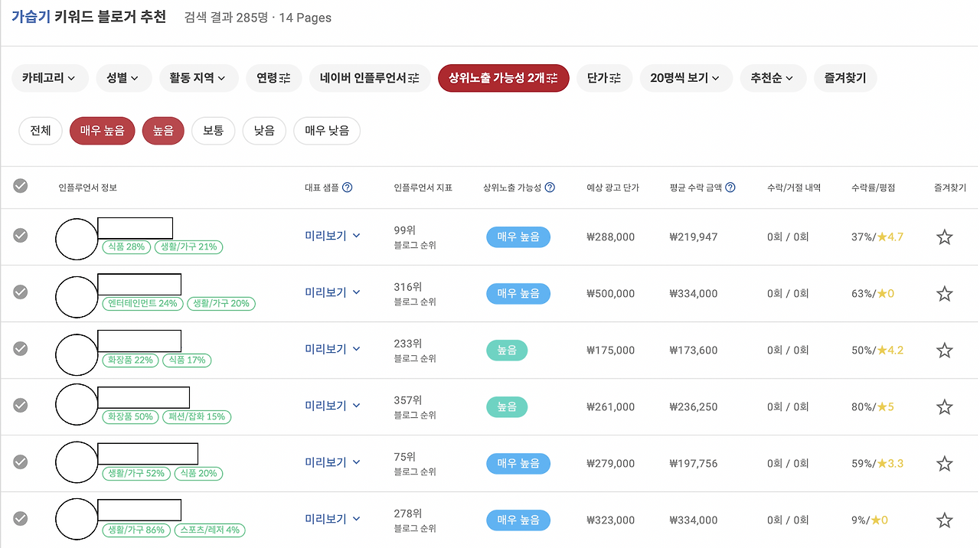Toggle the select-all checkmark in table header
Viewport: 980px width, 548px height.
pyautogui.click(x=21, y=186)
